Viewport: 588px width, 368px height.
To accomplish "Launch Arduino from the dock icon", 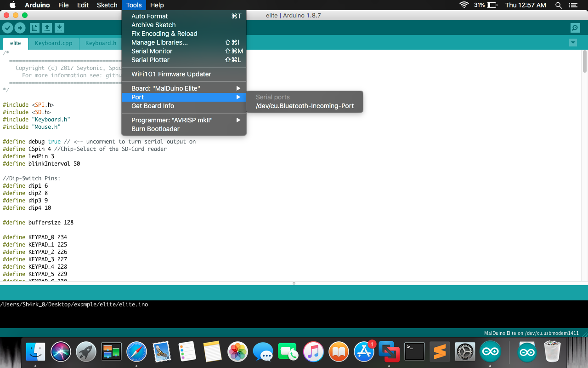I will click(490, 351).
